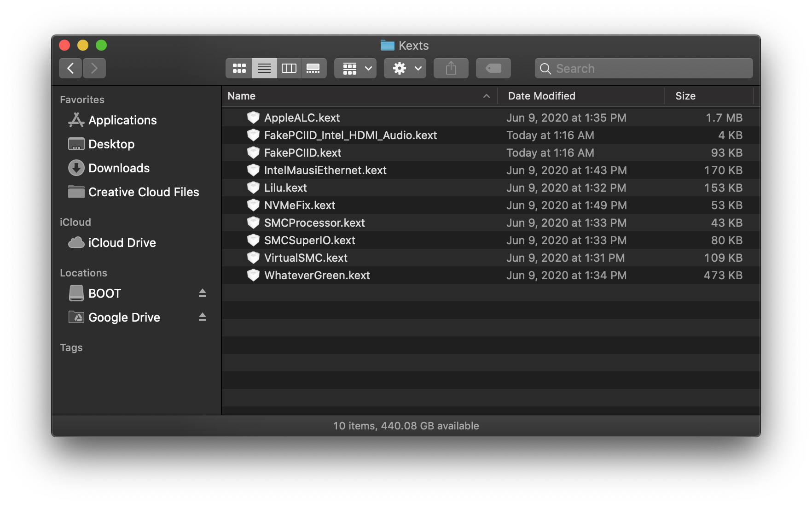Image resolution: width=812 pixels, height=505 pixels.
Task: Focus the Search field
Action: (x=644, y=68)
